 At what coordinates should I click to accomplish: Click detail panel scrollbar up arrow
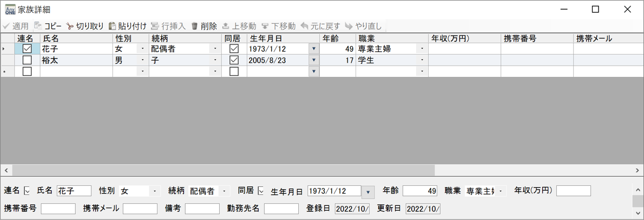[638, 190]
